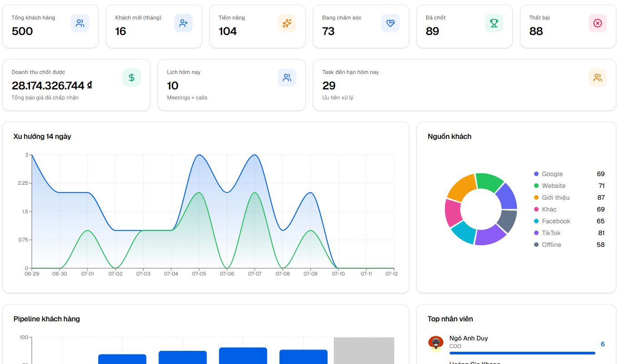619x364 pixels.
Task: Click the Offline count 58
Action: 601,245
